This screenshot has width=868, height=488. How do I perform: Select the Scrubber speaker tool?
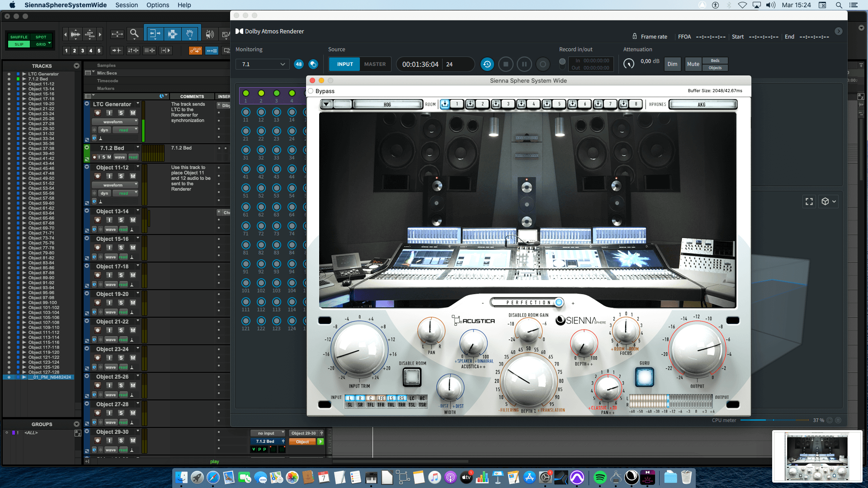209,34
